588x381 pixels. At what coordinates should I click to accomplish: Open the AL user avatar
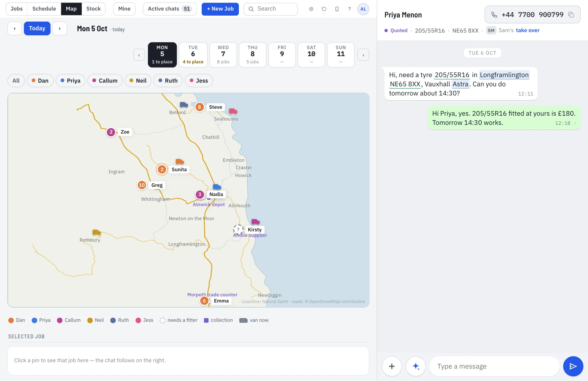[x=363, y=9]
